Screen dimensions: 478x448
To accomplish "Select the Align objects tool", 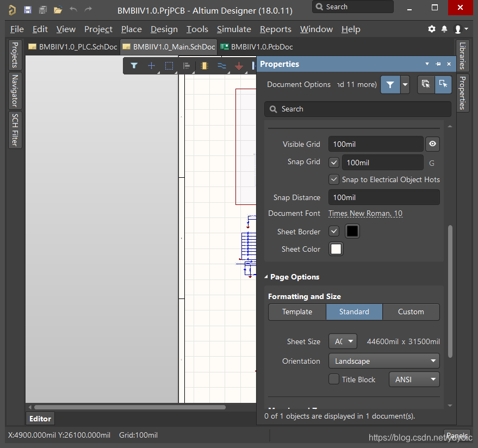I will [x=187, y=66].
